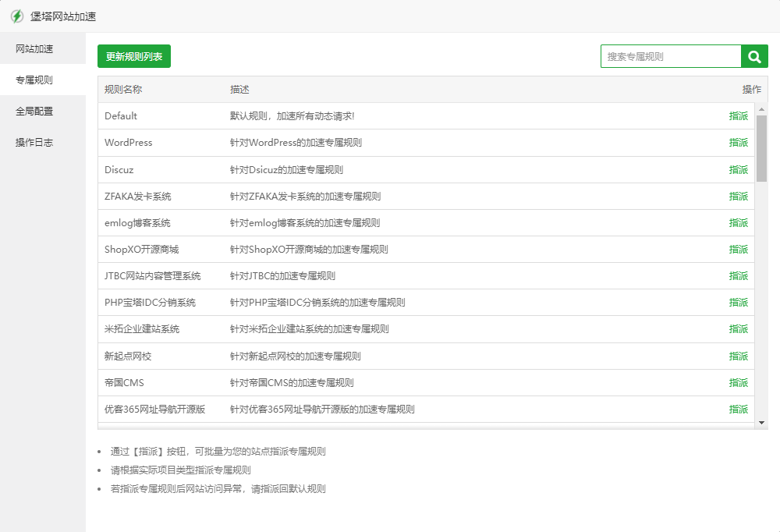The width and height of the screenshot is (780, 532).
Task: Click 指派 in the emlog博客系统 row
Action: coord(738,222)
